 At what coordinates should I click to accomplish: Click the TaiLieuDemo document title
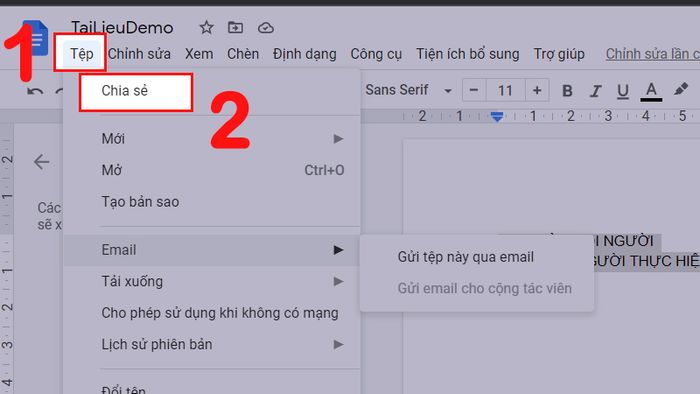122,28
